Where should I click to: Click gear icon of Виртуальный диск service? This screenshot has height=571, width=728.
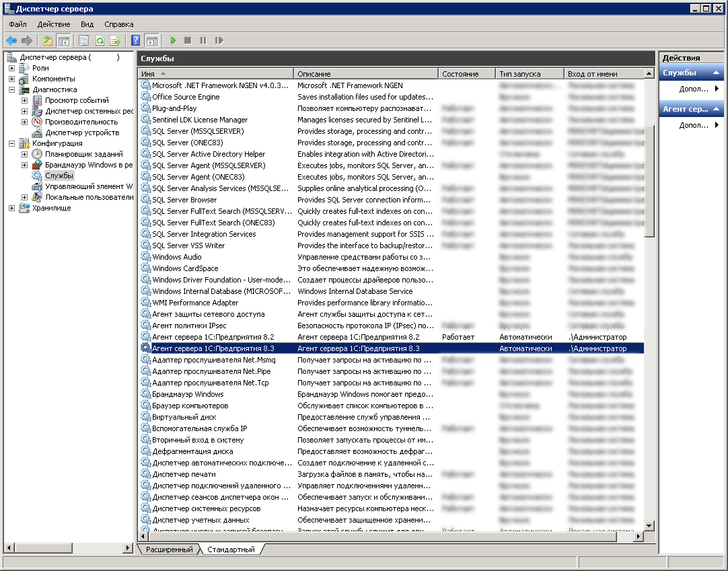point(146,417)
